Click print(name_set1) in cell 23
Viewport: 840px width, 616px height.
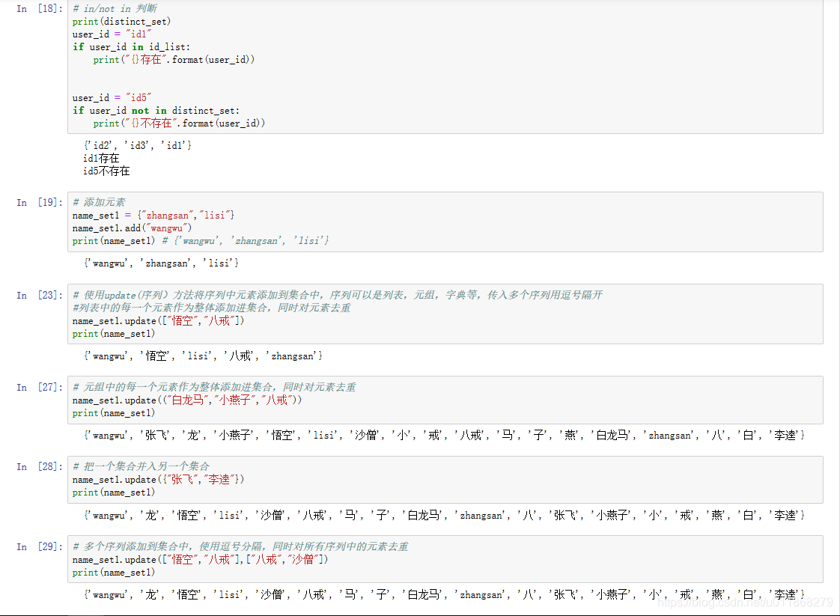pos(114,334)
